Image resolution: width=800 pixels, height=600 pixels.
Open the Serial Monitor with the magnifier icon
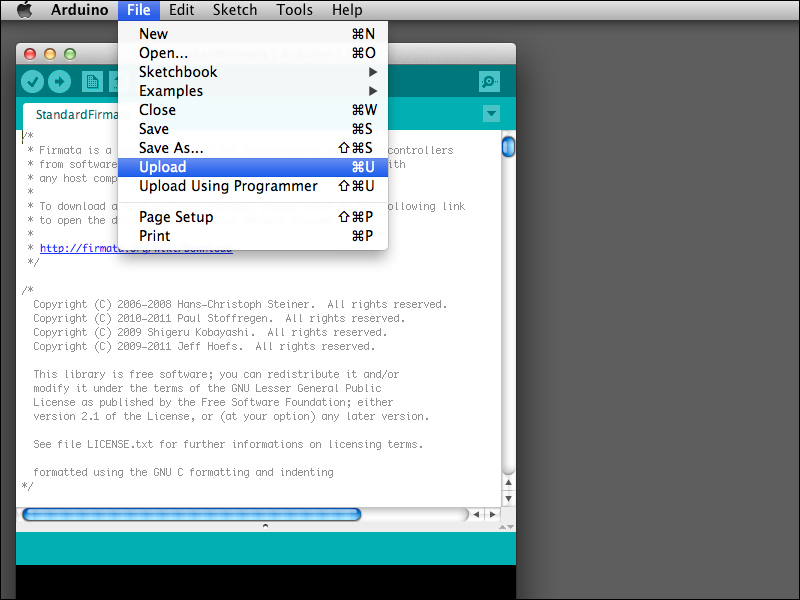(x=487, y=82)
